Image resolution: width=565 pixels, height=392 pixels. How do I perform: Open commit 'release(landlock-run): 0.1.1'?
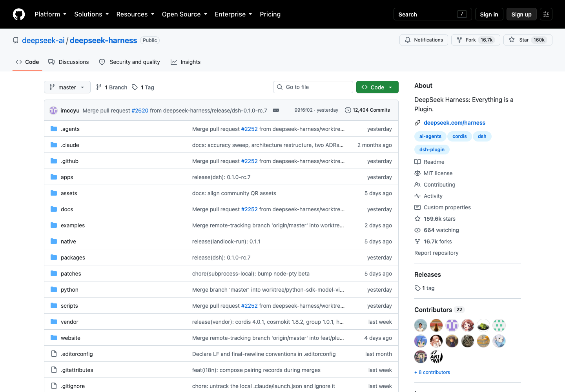click(226, 241)
